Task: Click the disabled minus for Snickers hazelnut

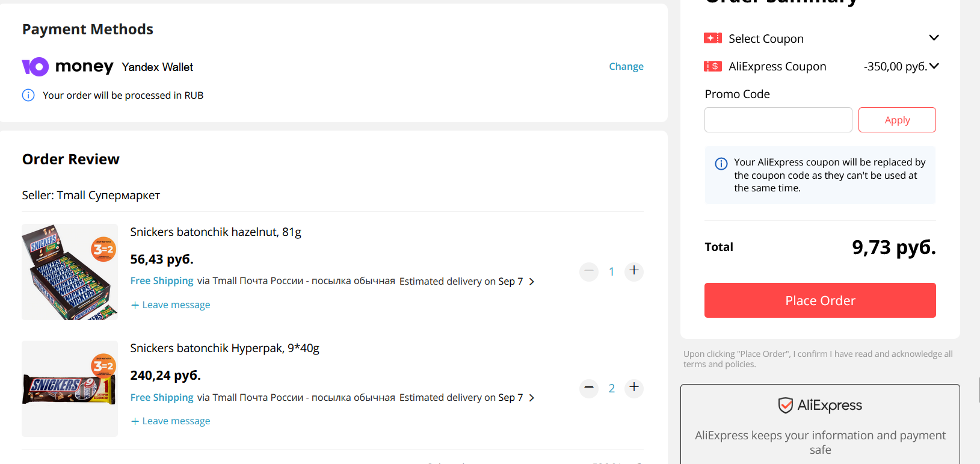Action: click(x=589, y=271)
